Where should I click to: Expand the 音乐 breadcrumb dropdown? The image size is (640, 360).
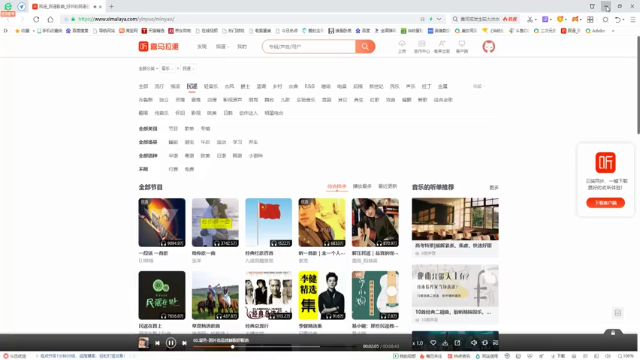point(167,68)
